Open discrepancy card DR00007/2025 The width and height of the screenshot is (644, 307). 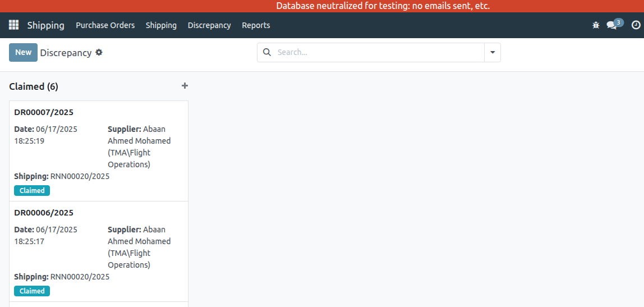tap(44, 112)
